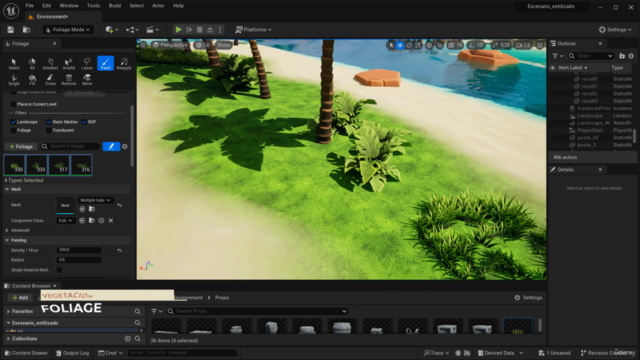Toggle Place in Current Level checkbox

[x=13, y=104]
